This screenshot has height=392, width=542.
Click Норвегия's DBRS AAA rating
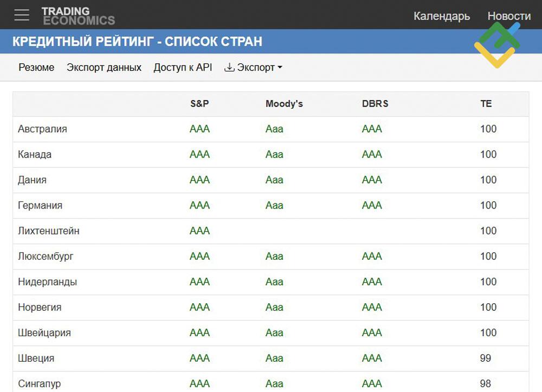[x=372, y=308]
